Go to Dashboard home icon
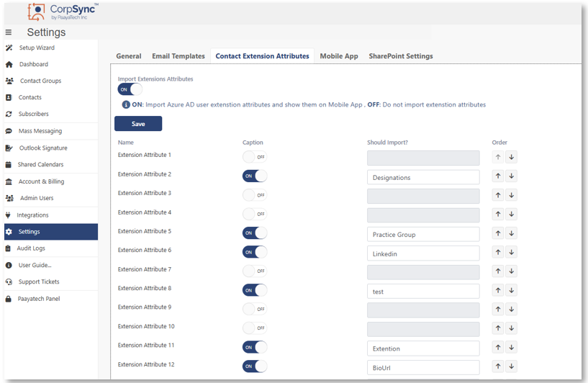Screen dimensions: 588x383 pos(9,65)
